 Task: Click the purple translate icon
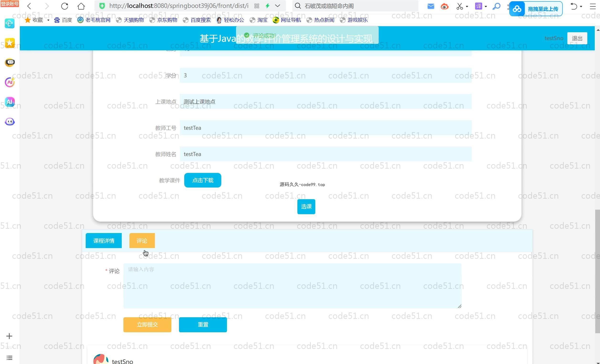pos(478,6)
